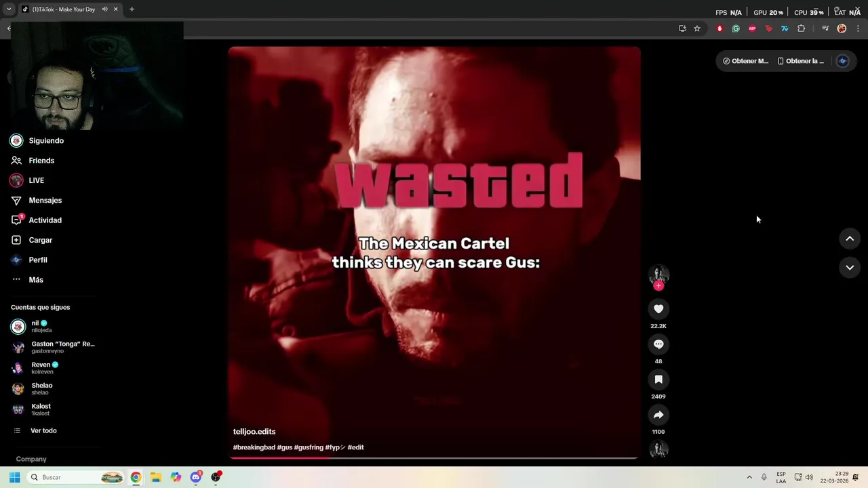The height and width of the screenshot is (488, 868).
Task: Click the install app icon in the address bar
Action: (682, 28)
